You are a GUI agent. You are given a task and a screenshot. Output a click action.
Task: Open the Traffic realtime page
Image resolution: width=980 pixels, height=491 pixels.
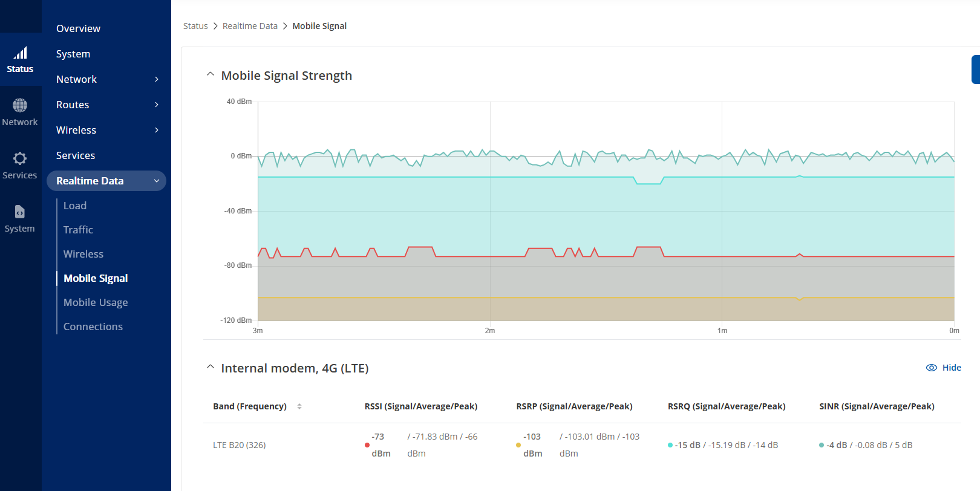pyautogui.click(x=78, y=230)
